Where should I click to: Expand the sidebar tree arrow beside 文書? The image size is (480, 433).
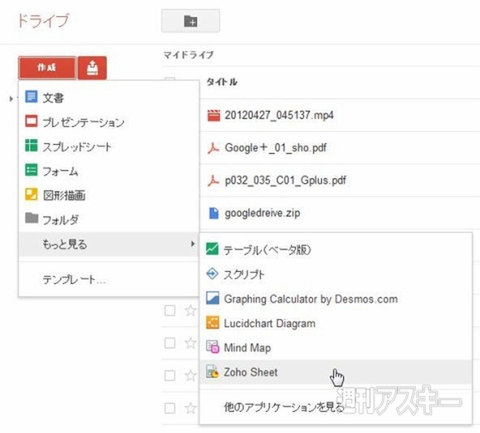[11, 99]
